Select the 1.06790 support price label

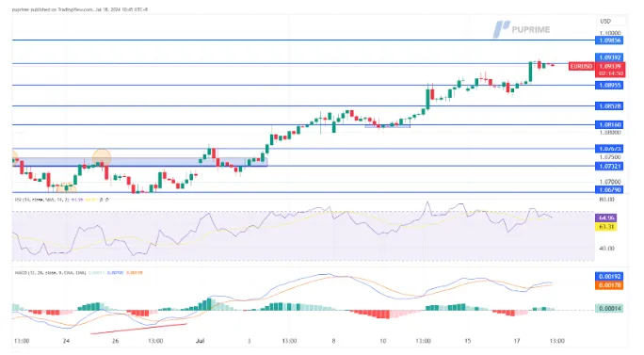[x=609, y=190]
